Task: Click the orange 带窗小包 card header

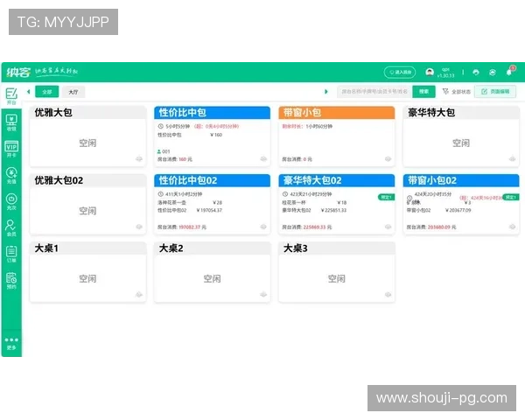Action: tap(337, 113)
